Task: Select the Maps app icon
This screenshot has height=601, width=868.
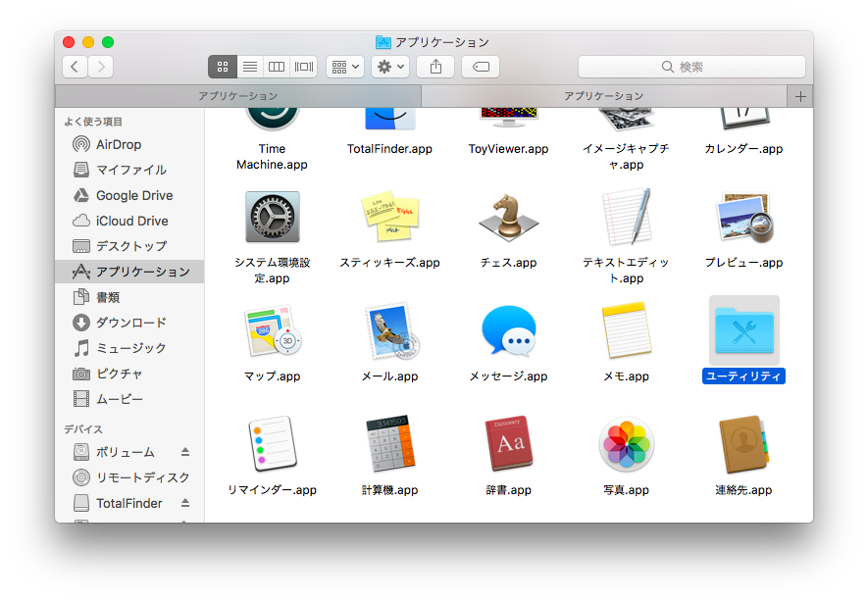Action: click(x=273, y=331)
